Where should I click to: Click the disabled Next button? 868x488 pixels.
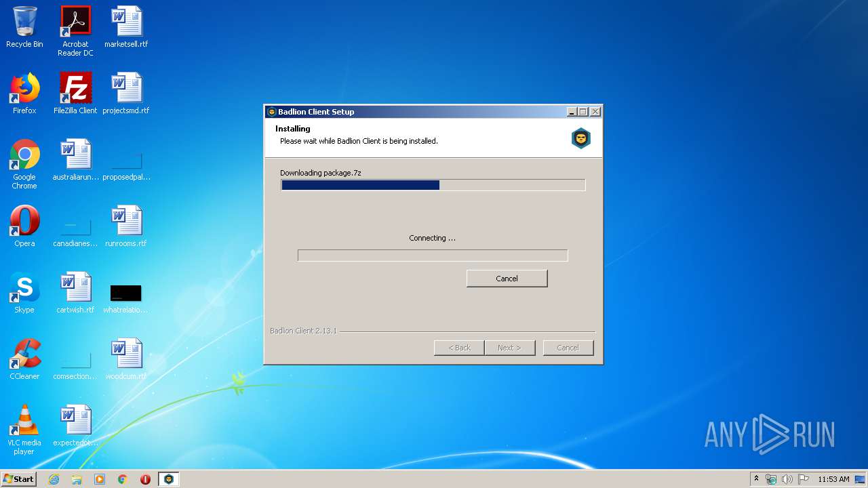pyautogui.click(x=509, y=348)
